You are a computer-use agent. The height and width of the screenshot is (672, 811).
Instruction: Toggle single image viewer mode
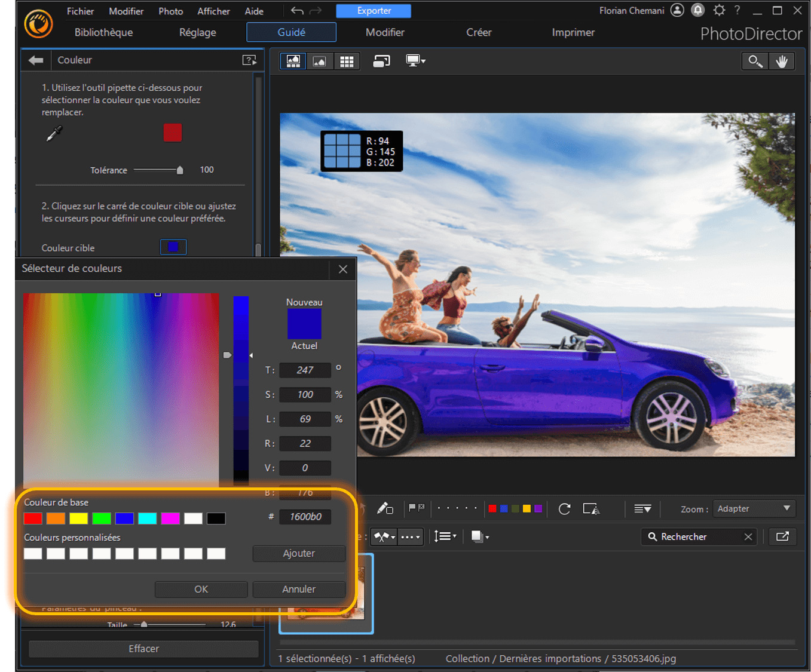[320, 60]
